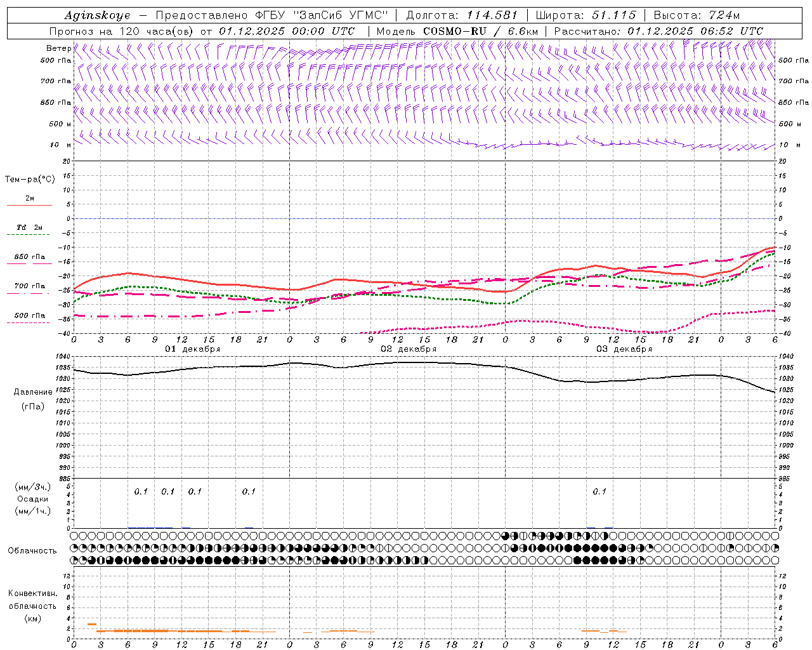Viewport: 812px width, 650px height.
Task: Click forecast line Прогноз на 120 часа(ов)
Action: [122, 31]
